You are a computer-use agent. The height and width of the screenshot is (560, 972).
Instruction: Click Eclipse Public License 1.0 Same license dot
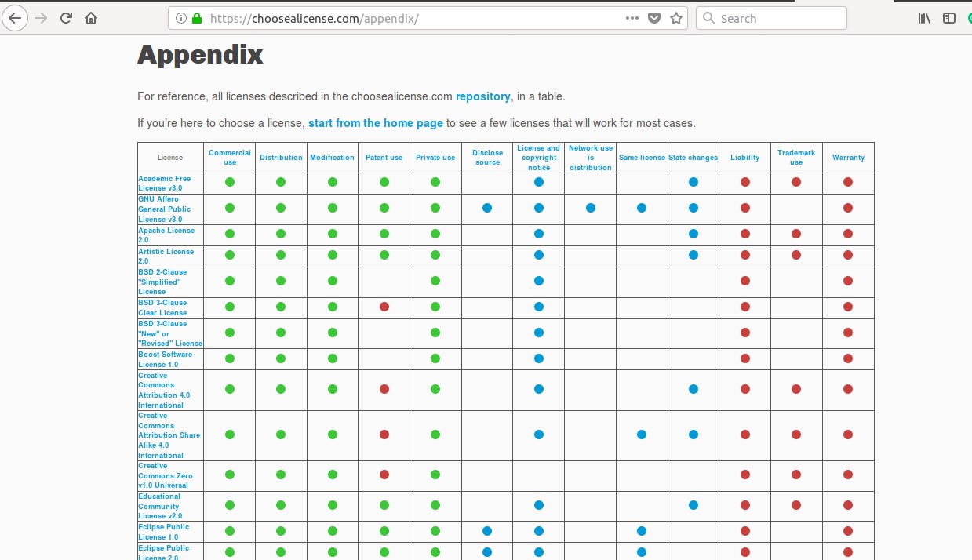pyautogui.click(x=642, y=531)
